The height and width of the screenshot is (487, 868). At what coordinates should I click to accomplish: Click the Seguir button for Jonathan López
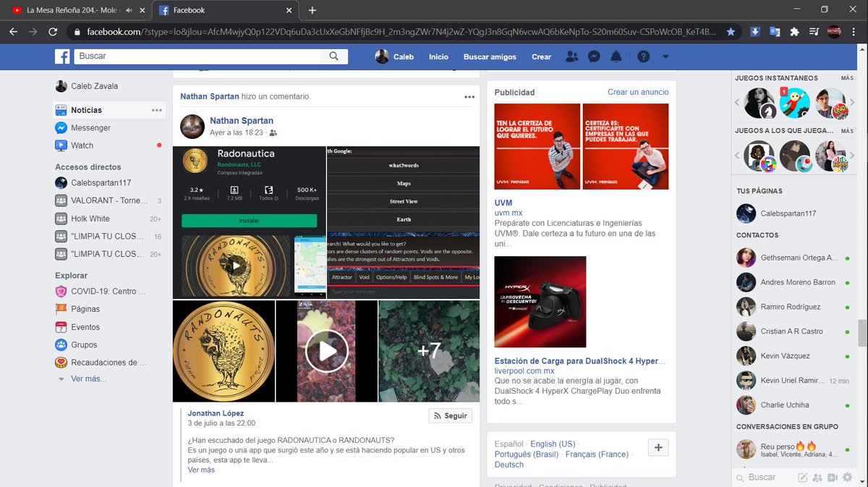tap(450, 416)
